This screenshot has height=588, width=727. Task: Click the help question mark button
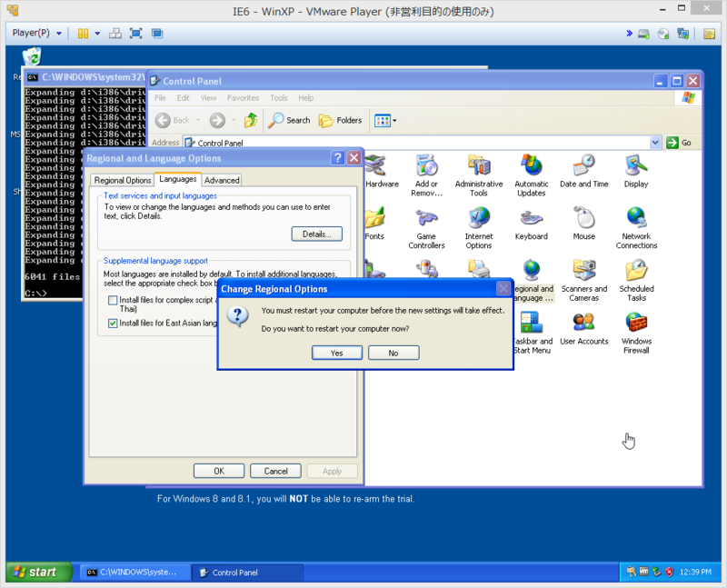pos(338,158)
